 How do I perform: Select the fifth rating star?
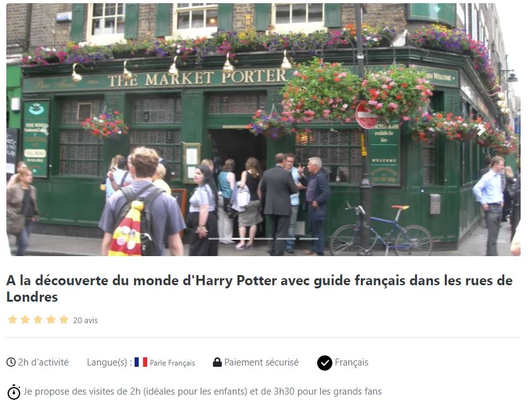64,320
